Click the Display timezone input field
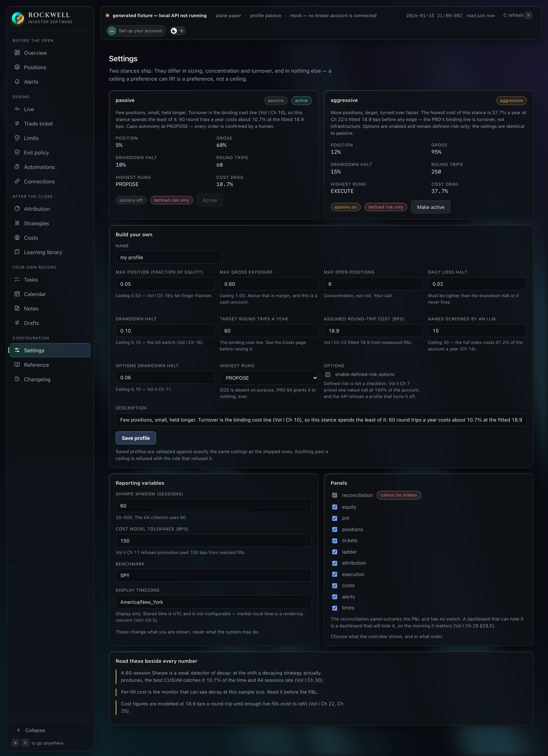 tap(213, 602)
